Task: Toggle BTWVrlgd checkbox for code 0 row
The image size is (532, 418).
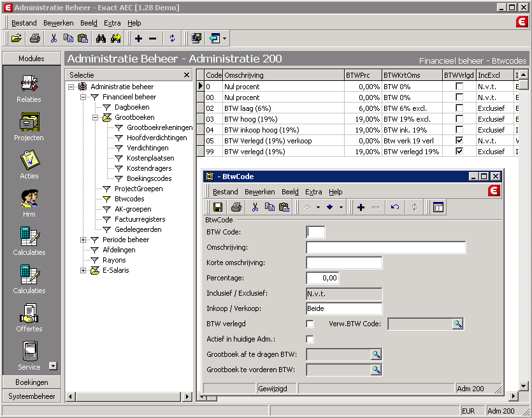Action: tap(459, 87)
